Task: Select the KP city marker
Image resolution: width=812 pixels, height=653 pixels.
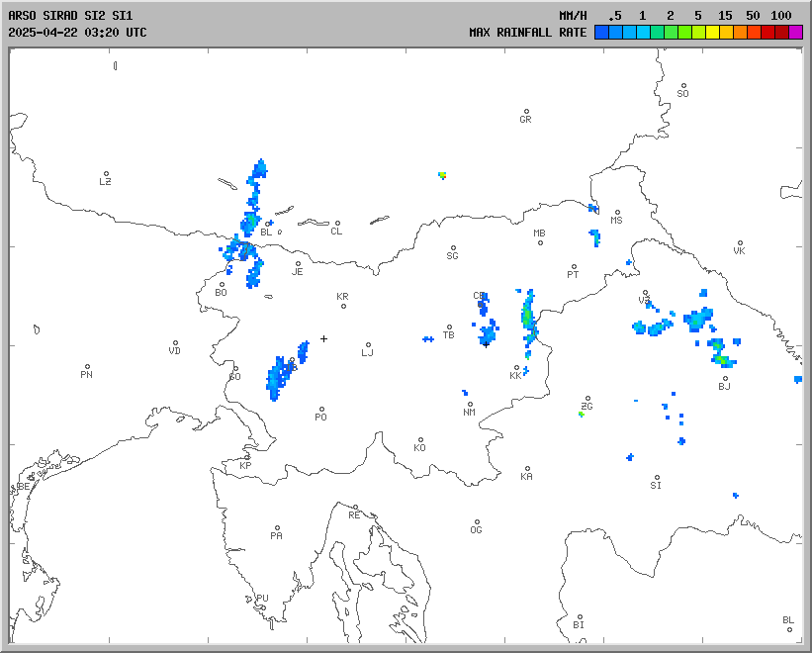Action: tap(247, 458)
